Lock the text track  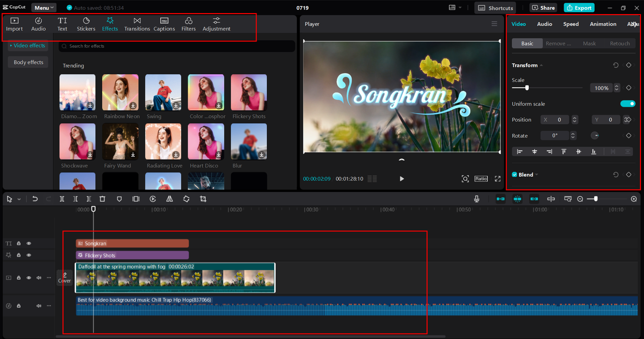[19, 243]
